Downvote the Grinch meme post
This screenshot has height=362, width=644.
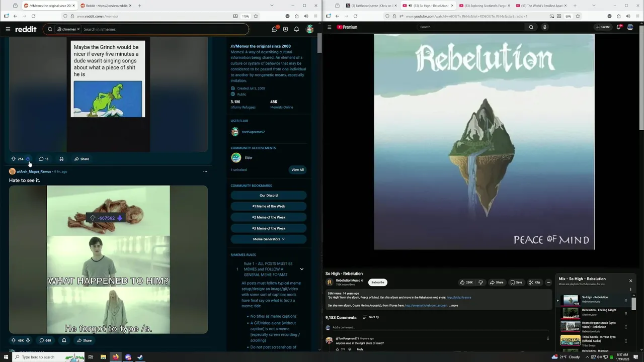[28, 159]
